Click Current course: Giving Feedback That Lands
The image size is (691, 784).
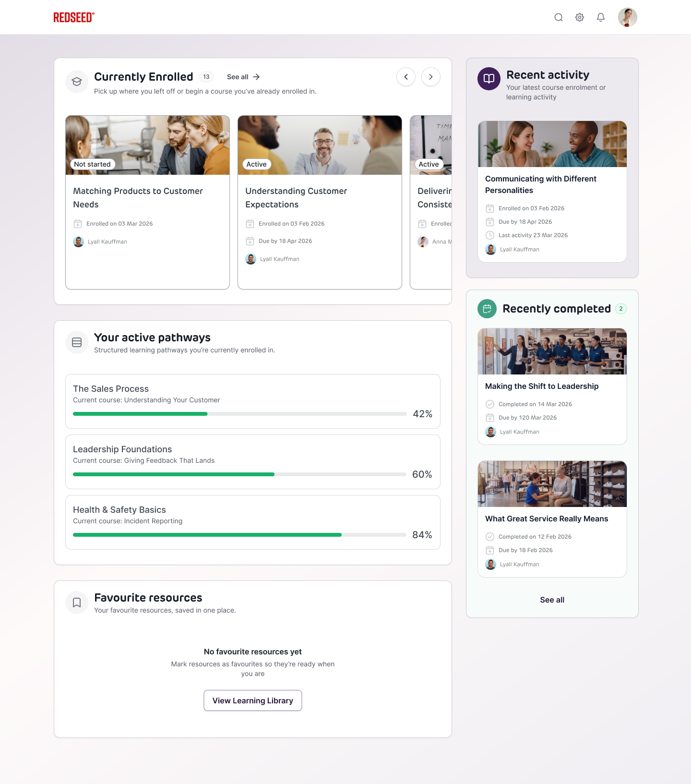pyautogui.click(x=144, y=460)
